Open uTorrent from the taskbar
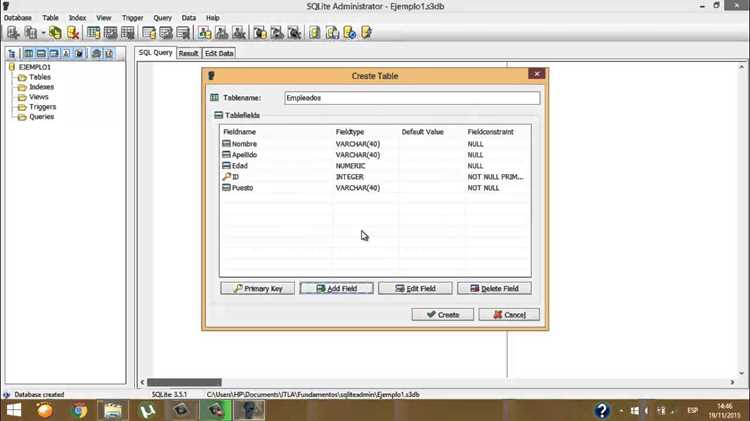Viewport: 750px width, 421px height. point(147,410)
